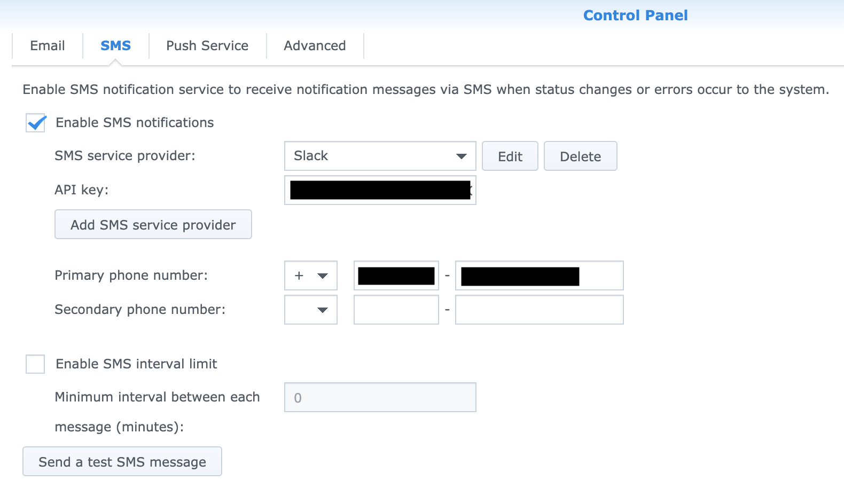The width and height of the screenshot is (844, 504).
Task: Click the Control Panel title
Action: tap(635, 15)
